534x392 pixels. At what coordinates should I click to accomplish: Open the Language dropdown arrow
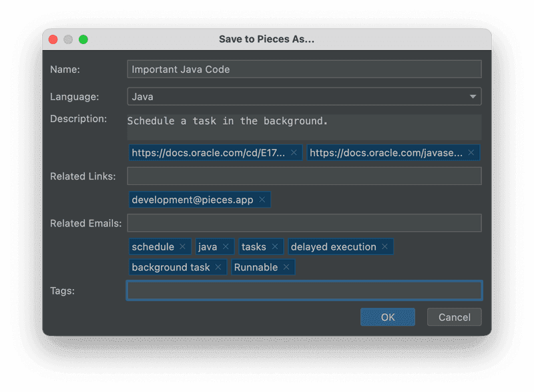pos(473,97)
